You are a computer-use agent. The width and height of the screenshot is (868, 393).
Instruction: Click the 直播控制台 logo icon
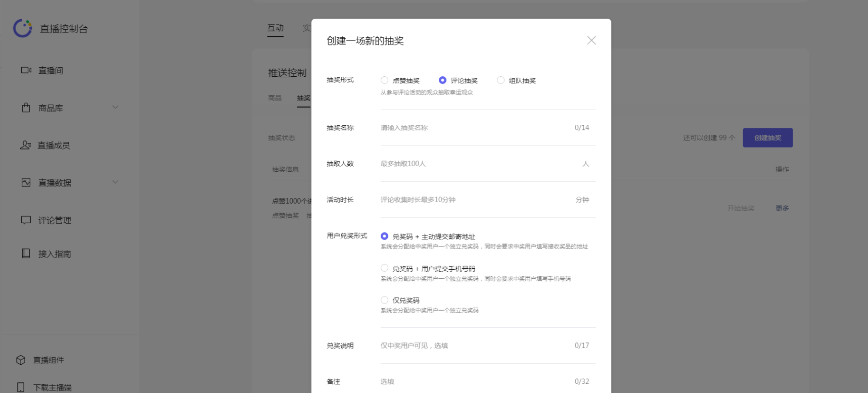pyautogui.click(x=23, y=28)
